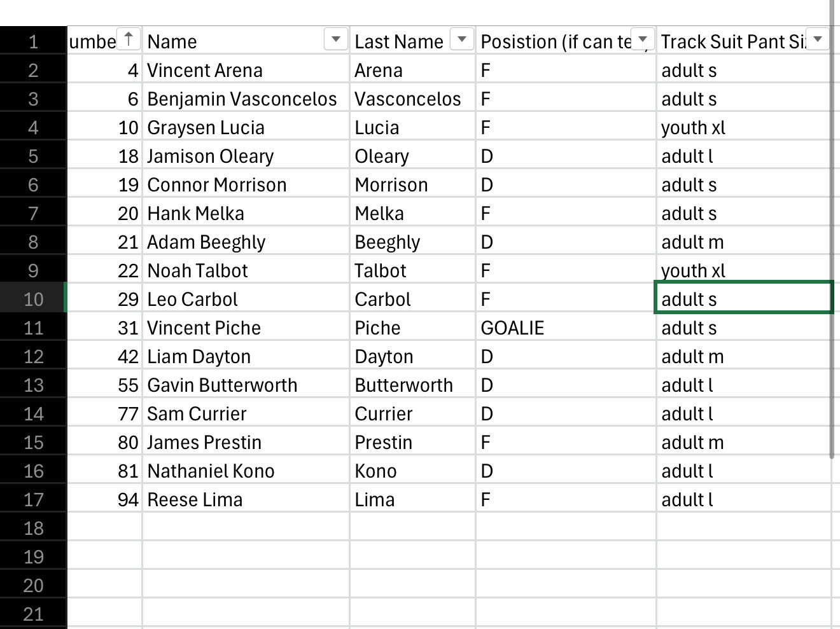Open the Last Name column filter dropdown

pos(462,39)
